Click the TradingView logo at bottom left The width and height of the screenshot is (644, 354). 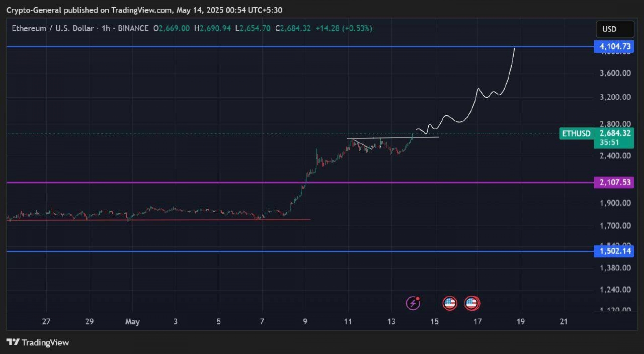tap(38, 342)
